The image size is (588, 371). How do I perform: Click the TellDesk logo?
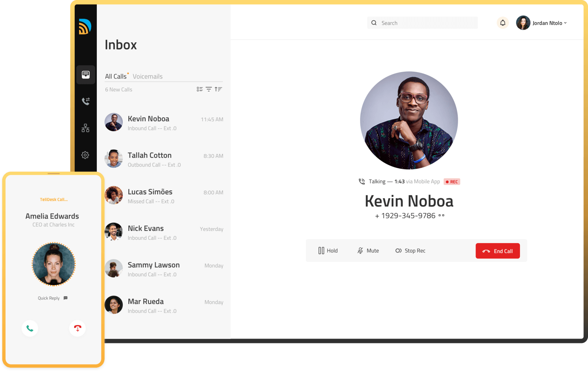pos(85,27)
